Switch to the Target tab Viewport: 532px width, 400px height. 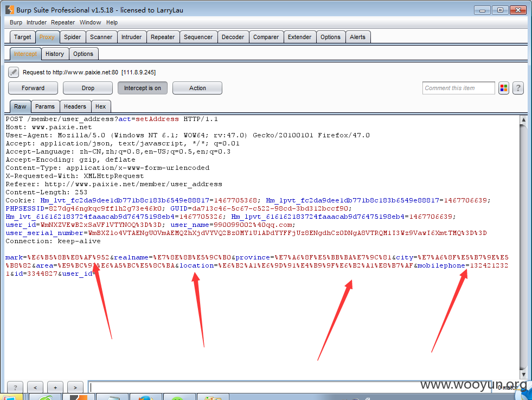[x=22, y=37]
